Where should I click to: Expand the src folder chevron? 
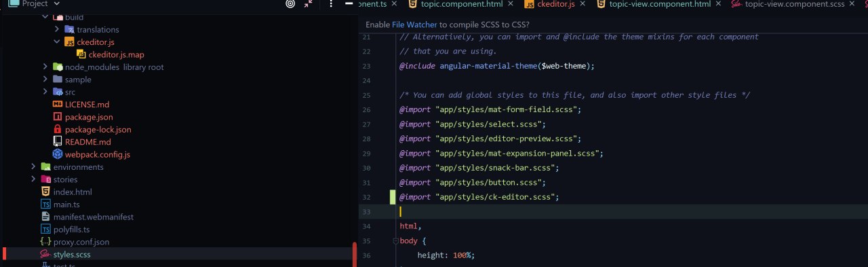point(45,92)
